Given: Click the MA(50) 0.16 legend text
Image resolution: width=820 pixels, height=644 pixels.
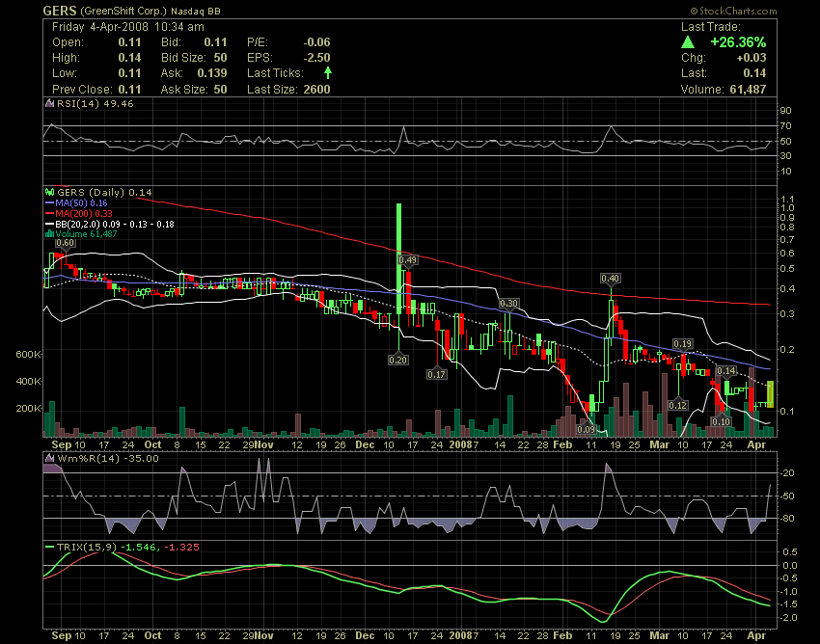Looking at the screenshot, I should pyautogui.click(x=81, y=203).
